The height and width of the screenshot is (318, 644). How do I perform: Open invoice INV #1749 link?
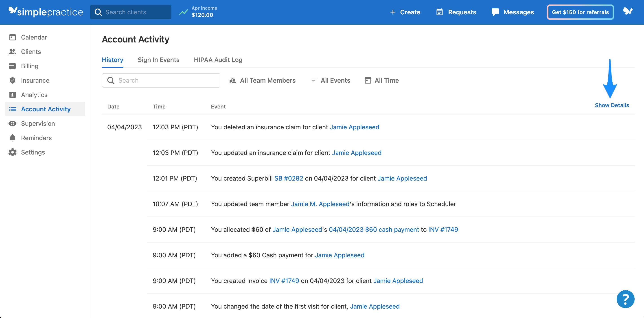coord(284,280)
